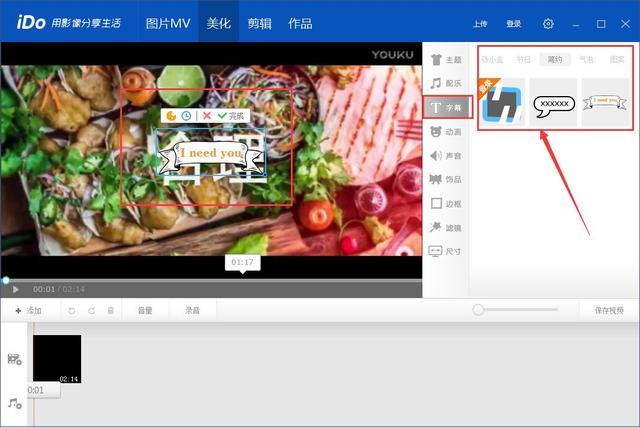
Task: Open the 边框 border panel
Action: click(x=446, y=203)
